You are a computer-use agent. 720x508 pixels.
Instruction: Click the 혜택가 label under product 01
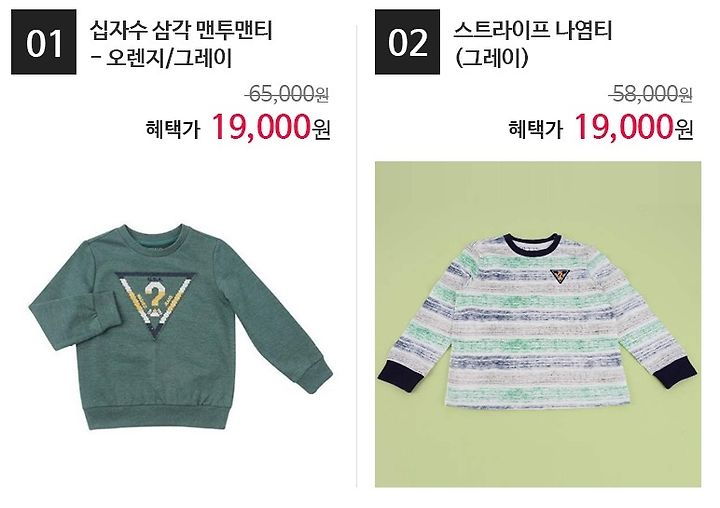(x=173, y=129)
